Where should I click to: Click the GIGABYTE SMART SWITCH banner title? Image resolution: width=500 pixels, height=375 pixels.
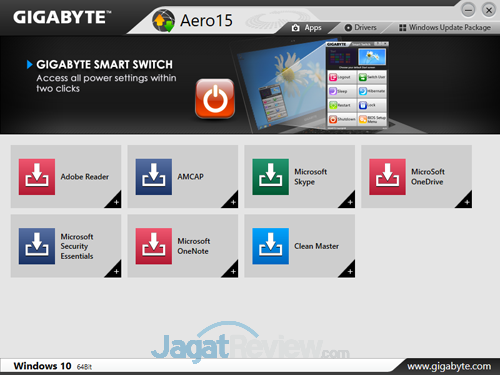[104, 64]
